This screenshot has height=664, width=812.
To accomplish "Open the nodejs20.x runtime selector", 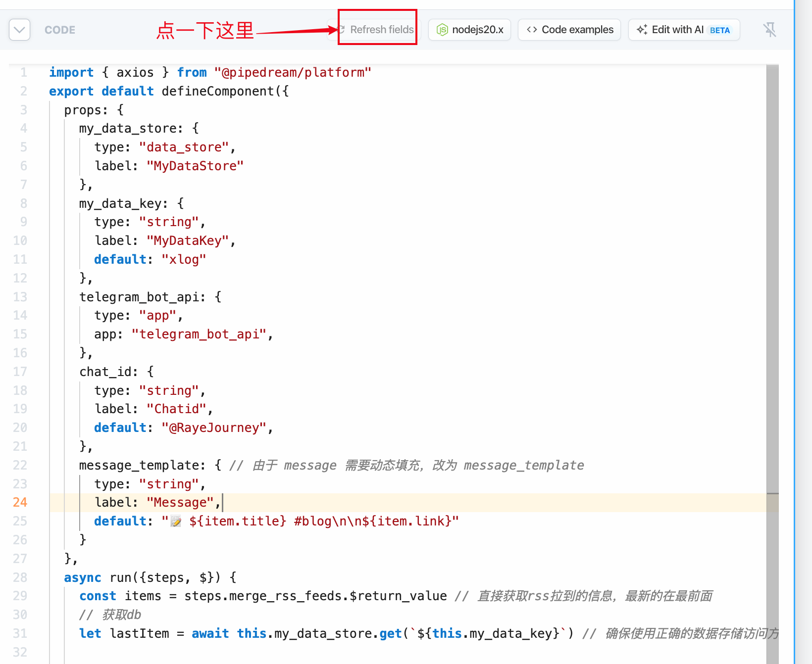I will (x=469, y=30).
